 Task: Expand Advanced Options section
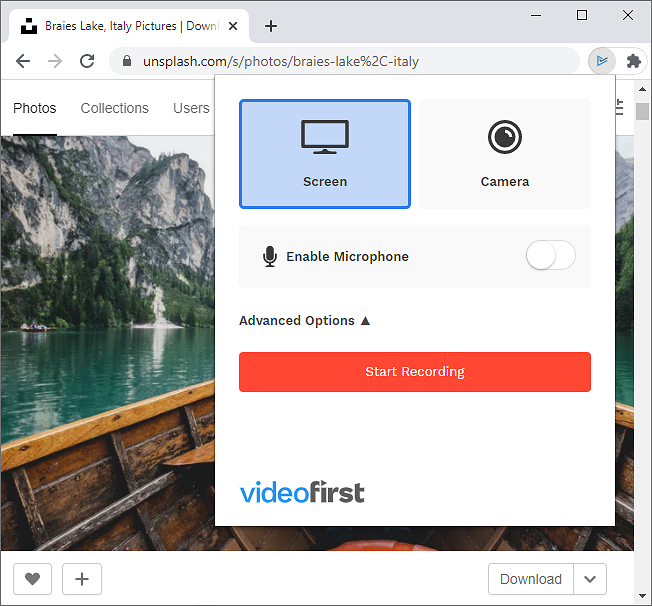(305, 321)
